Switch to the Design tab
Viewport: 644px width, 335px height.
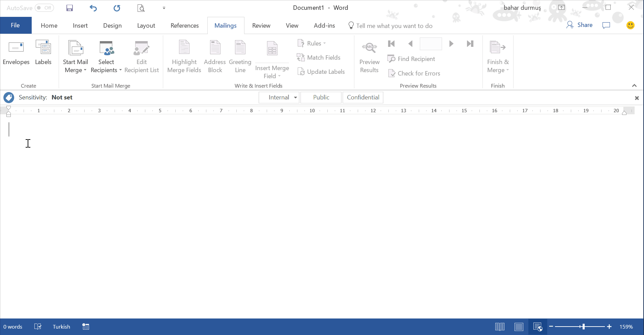tap(112, 26)
